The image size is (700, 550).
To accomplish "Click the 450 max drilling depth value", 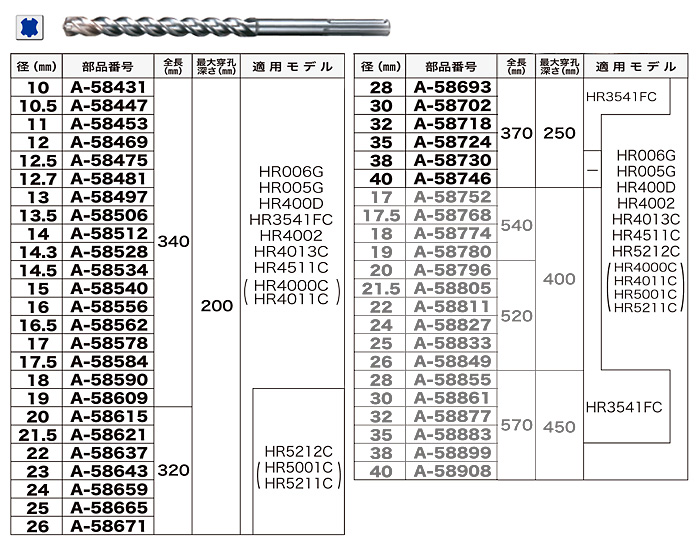I will [559, 427].
